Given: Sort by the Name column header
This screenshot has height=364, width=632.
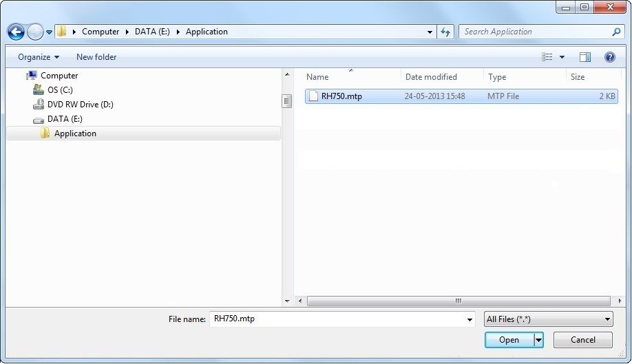Looking at the screenshot, I should pos(317,77).
